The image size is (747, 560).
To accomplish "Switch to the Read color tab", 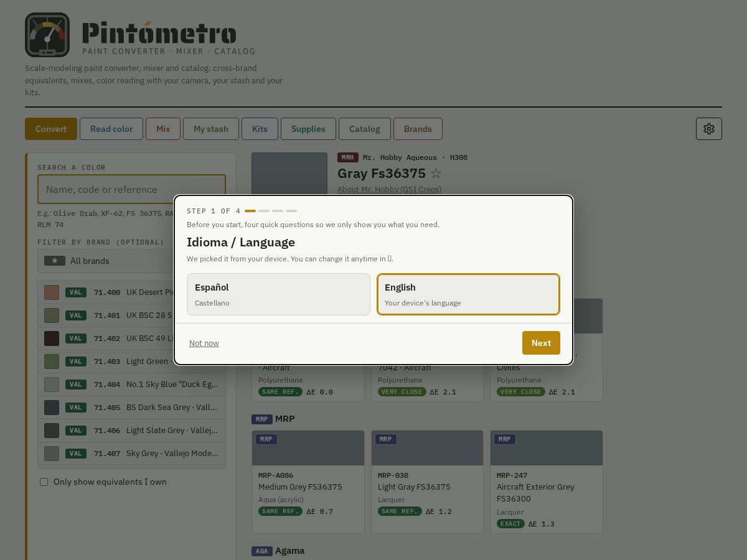I will (x=111, y=129).
